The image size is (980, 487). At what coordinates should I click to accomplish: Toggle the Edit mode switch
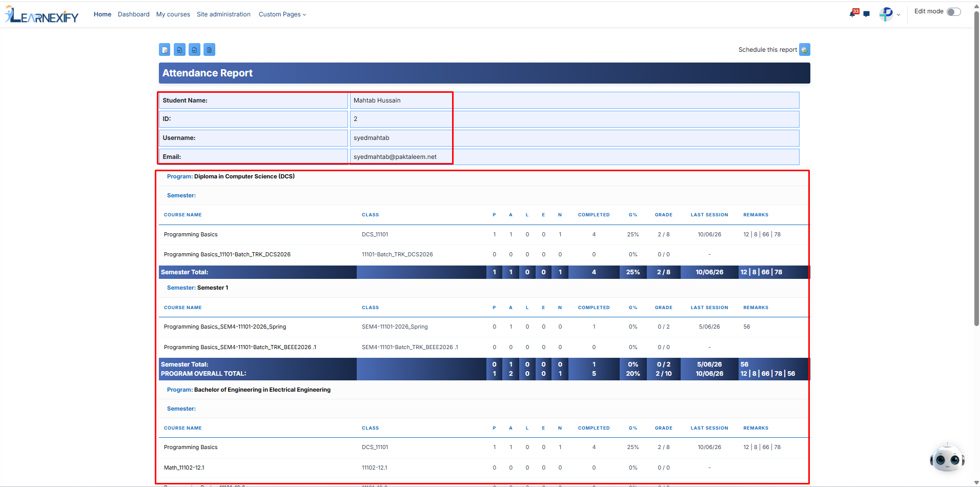pos(953,12)
